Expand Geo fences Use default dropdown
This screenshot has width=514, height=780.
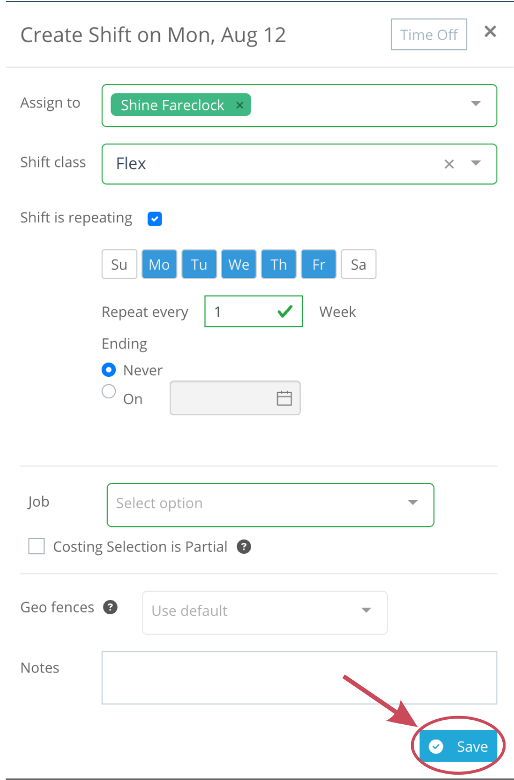coord(265,612)
